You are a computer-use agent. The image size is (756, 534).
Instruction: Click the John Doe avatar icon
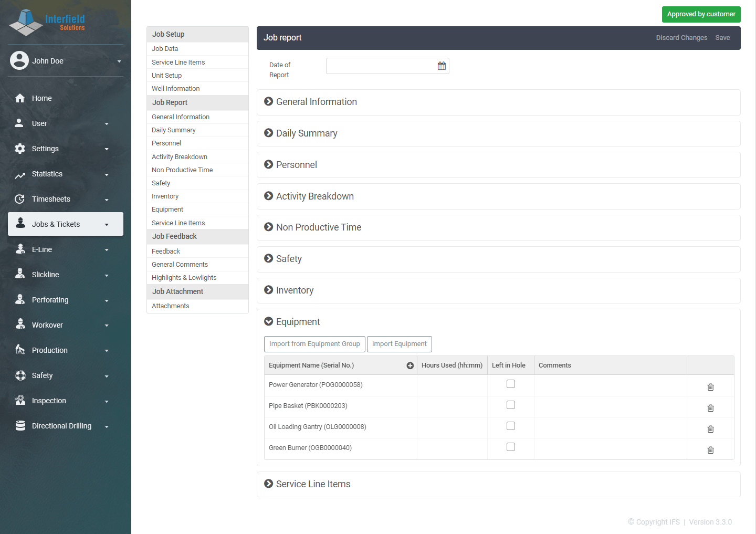point(19,60)
